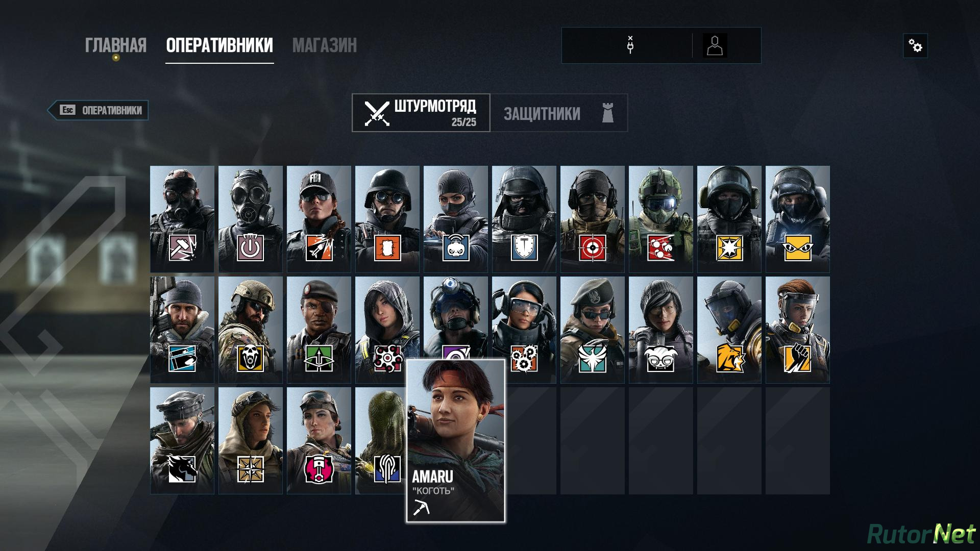Image resolution: width=980 pixels, height=551 pixels.
Task: Select Sledge operator with hammer icon
Action: pyautogui.click(x=182, y=219)
